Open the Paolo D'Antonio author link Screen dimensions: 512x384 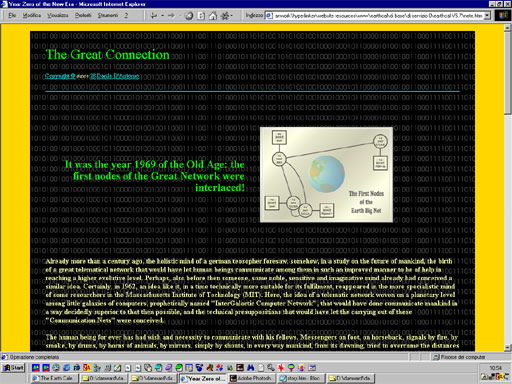tap(114, 76)
